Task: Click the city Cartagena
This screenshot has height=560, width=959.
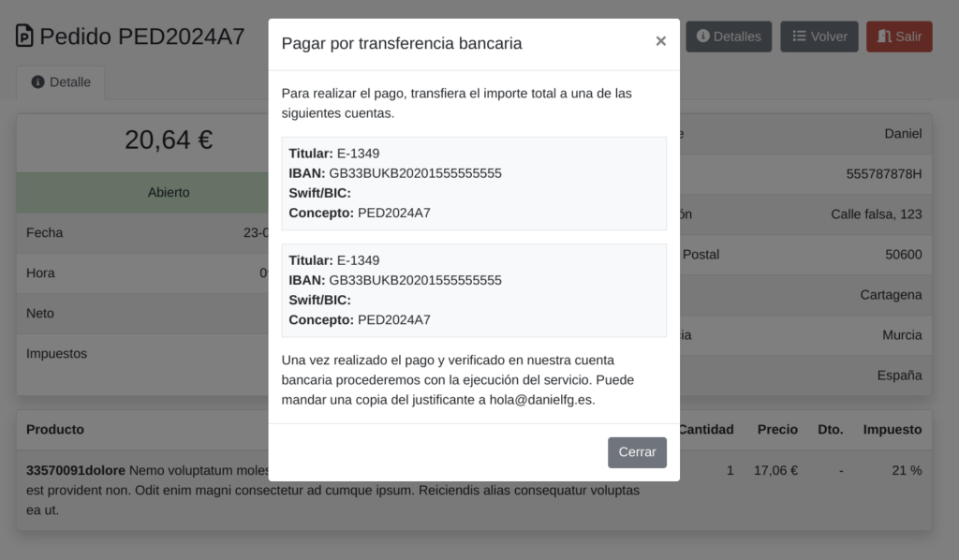Action: [x=891, y=295]
